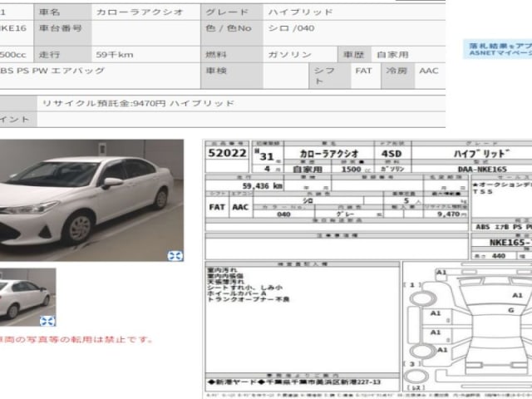The height and width of the screenshot is (399, 532).
Task: Select the fuel value ガソリン
Action: [289, 55]
